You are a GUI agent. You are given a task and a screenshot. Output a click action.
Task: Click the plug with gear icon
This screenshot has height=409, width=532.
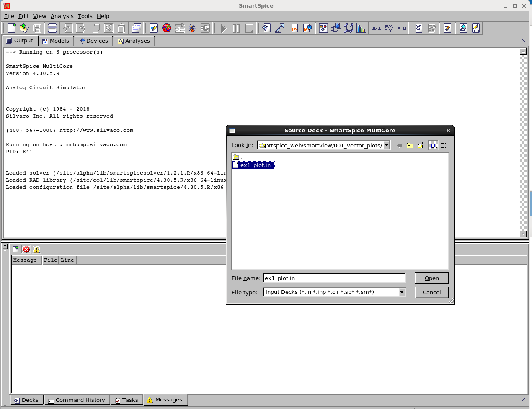pos(336,28)
